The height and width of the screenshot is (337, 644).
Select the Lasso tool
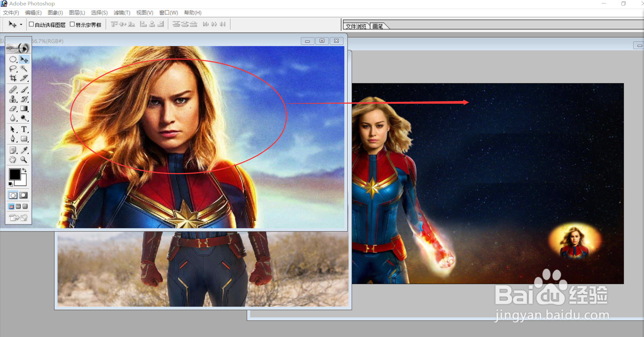click(13, 69)
